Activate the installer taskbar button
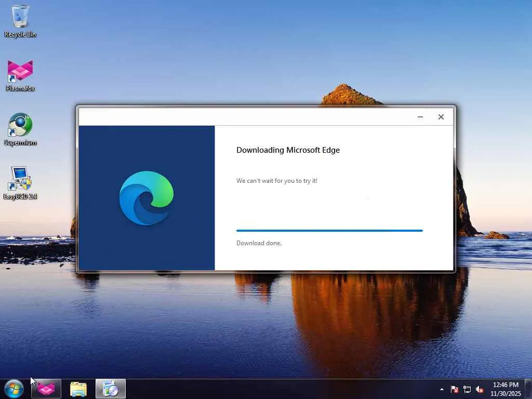The image size is (532, 399). [111, 389]
